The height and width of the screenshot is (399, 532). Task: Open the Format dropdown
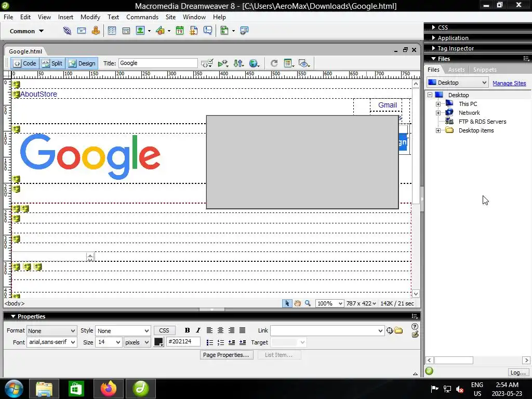coord(51,331)
